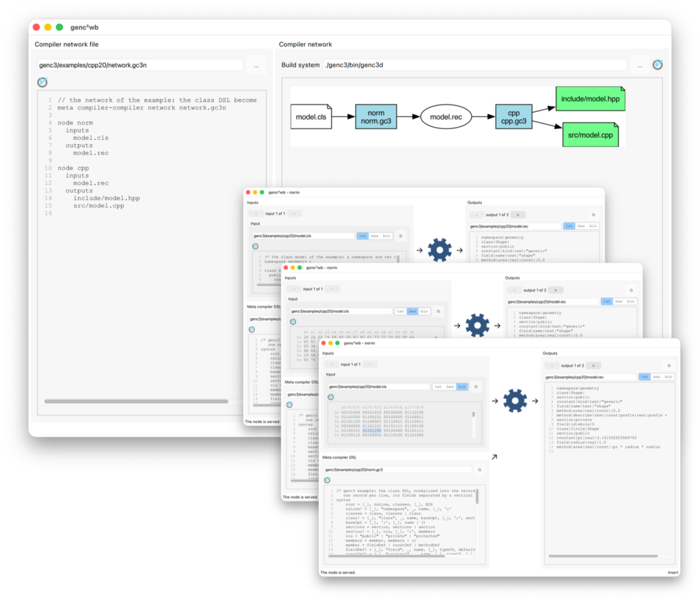Image resolution: width=700 pixels, height=604 pixels.
Task: Run the gear compile icon in the hex-view norm window
Action: [477, 325]
